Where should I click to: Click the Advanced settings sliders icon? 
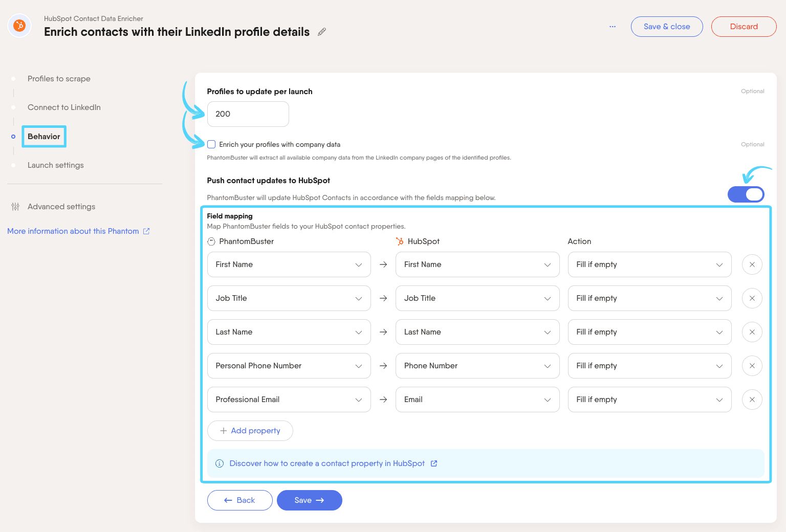(x=15, y=207)
